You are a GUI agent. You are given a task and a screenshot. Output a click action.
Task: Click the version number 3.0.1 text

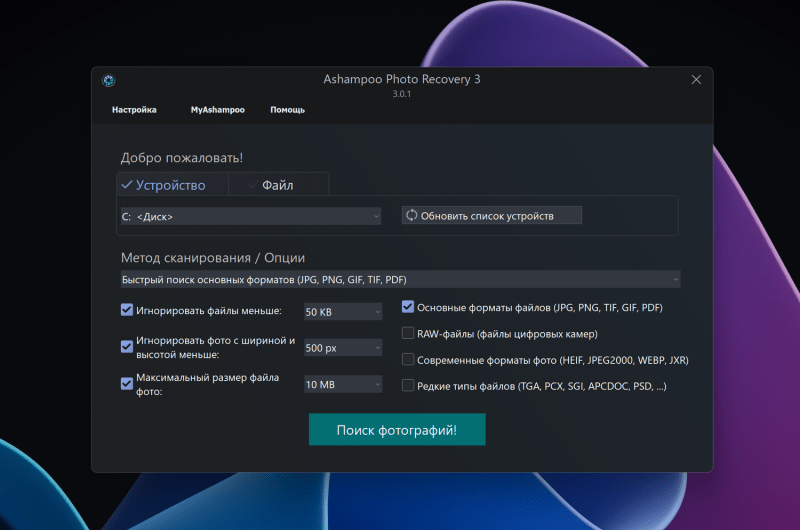[402, 94]
